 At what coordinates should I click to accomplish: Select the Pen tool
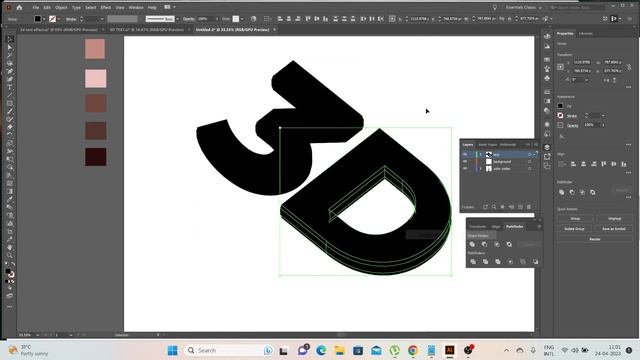(x=10, y=71)
